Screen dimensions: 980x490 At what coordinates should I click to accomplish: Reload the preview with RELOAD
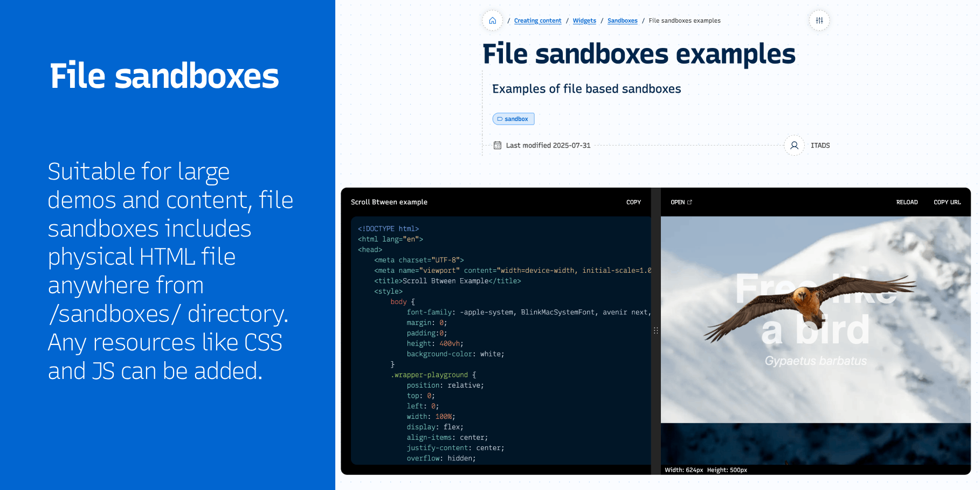coord(907,202)
